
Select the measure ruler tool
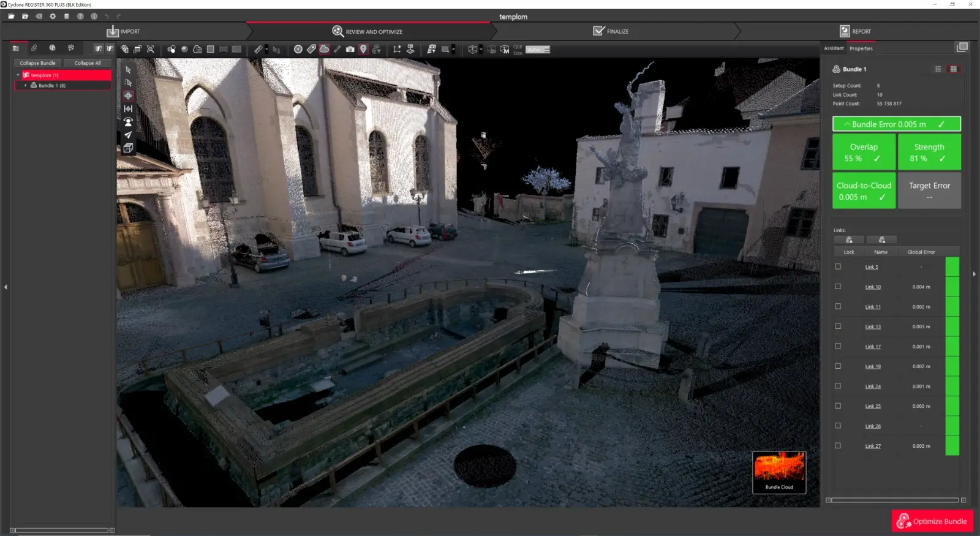(258, 50)
